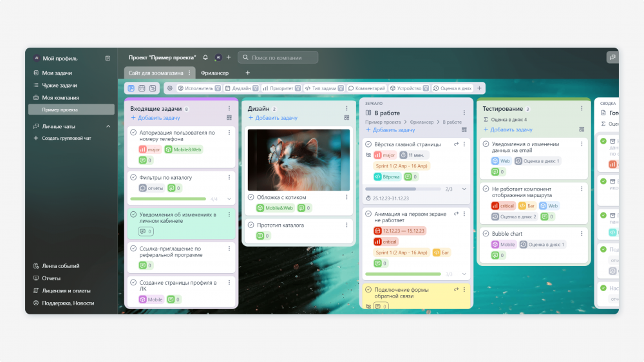Switch to the Фрилансер tab
The image size is (644, 362).
(x=215, y=73)
